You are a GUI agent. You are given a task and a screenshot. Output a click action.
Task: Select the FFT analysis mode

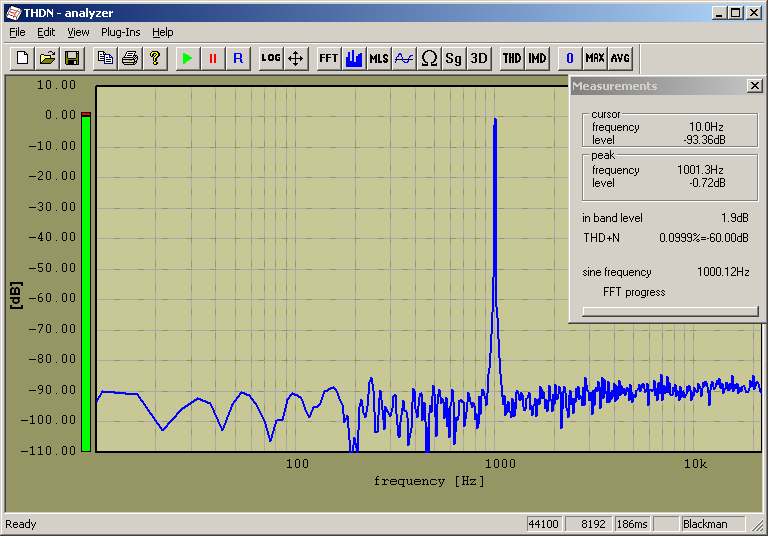tap(328, 58)
